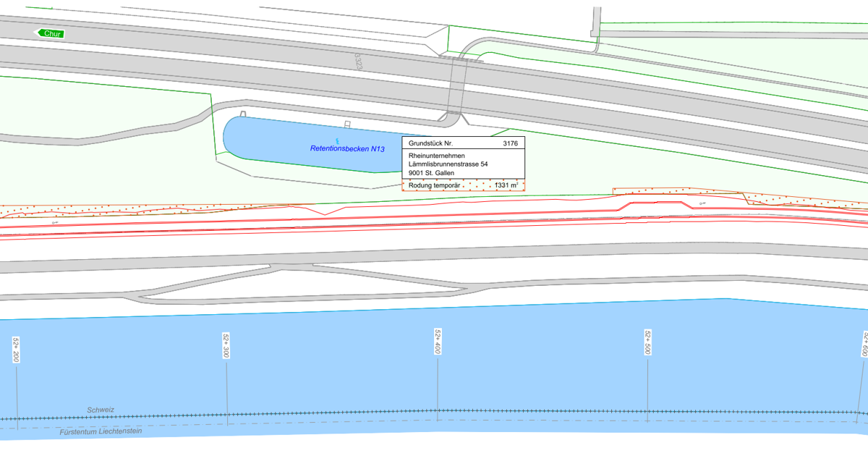Click the Rodung temporär label
Viewport: 868px width, 456px height.
435,185
